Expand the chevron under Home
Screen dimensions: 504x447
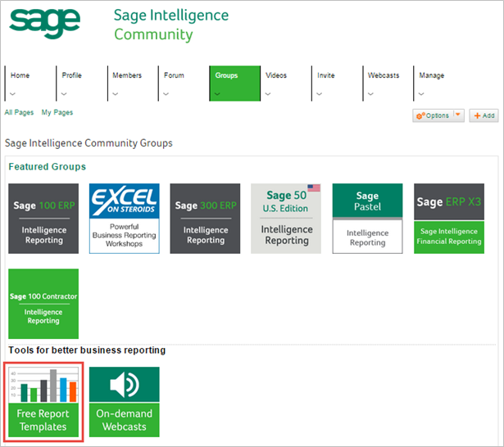tap(12, 94)
